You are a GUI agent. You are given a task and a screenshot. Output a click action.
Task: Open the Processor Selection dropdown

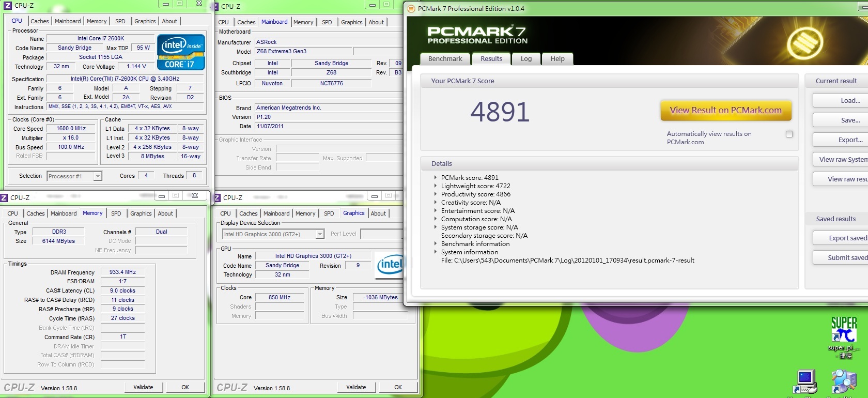point(97,176)
